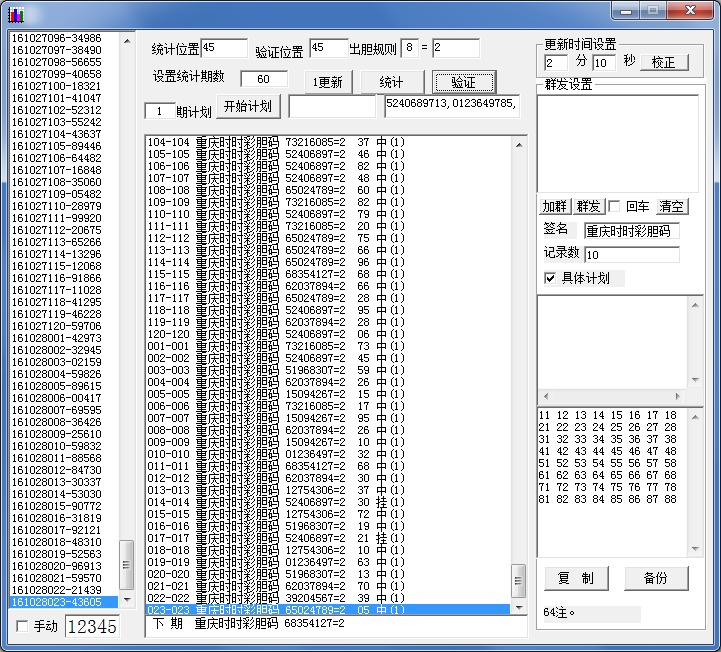721x652 pixels.
Task: Click the number grid scrollbar down arrow
Action: (697, 548)
